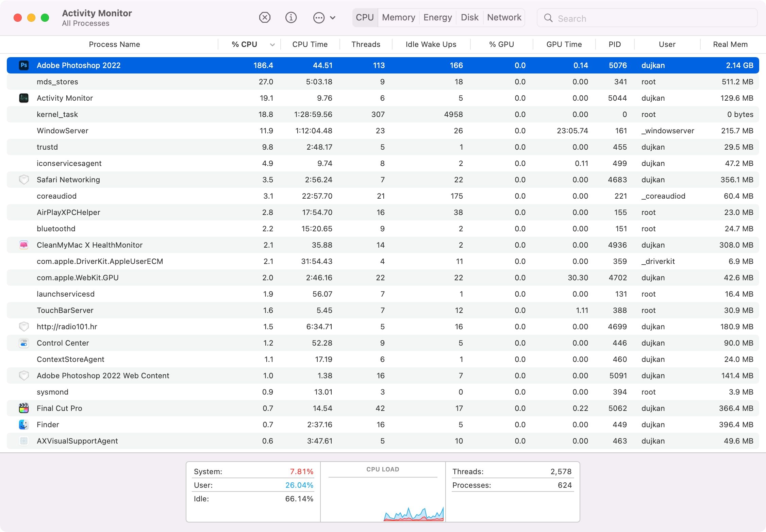Image resolution: width=766 pixels, height=532 pixels.
Task: Click the green zoom window button
Action: (x=45, y=18)
